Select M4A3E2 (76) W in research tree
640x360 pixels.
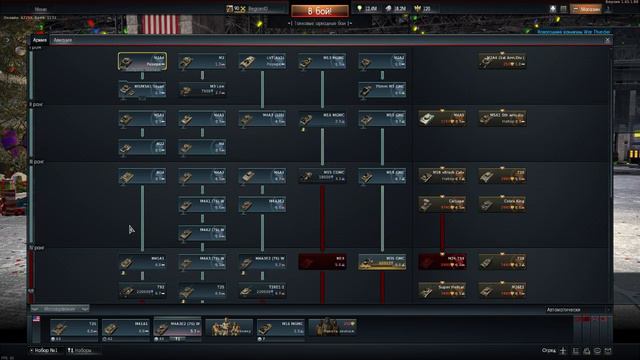(x=262, y=262)
